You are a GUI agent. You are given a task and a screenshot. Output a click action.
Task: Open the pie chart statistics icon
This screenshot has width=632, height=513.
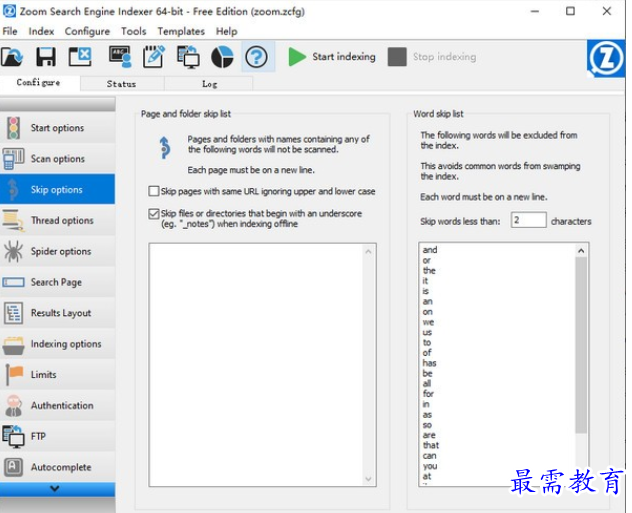click(222, 57)
